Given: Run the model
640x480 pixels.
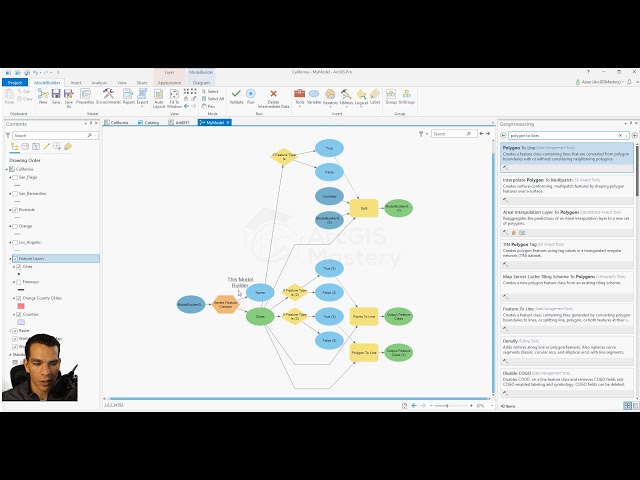Looking at the screenshot, I should 251,97.
